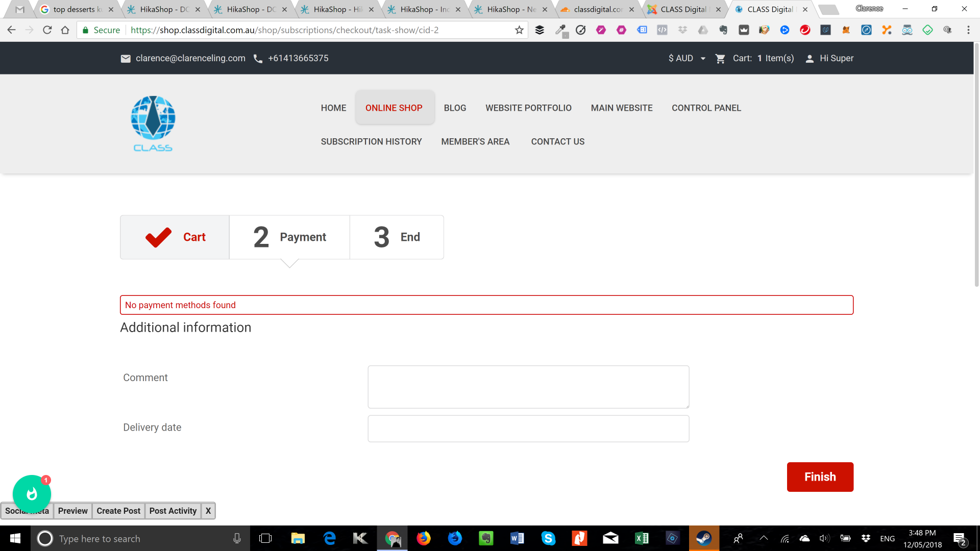Click the Delivery date input field
The width and height of the screenshot is (980, 551).
(528, 429)
